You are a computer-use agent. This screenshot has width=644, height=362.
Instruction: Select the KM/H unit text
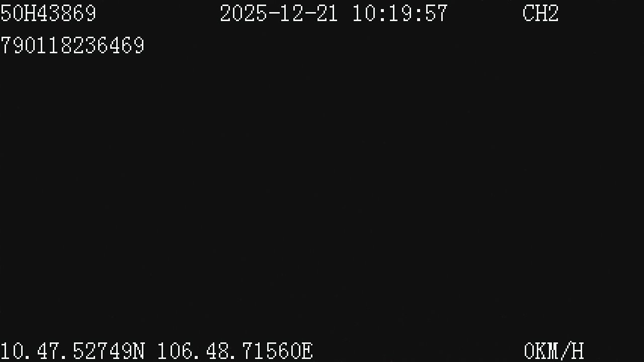coord(560,351)
